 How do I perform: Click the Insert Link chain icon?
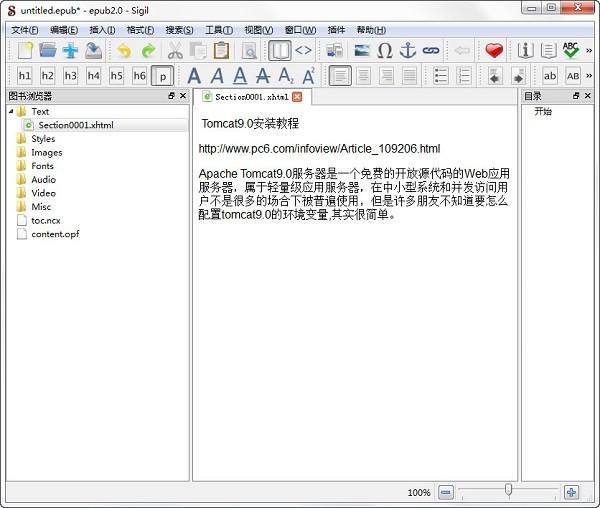coord(431,50)
